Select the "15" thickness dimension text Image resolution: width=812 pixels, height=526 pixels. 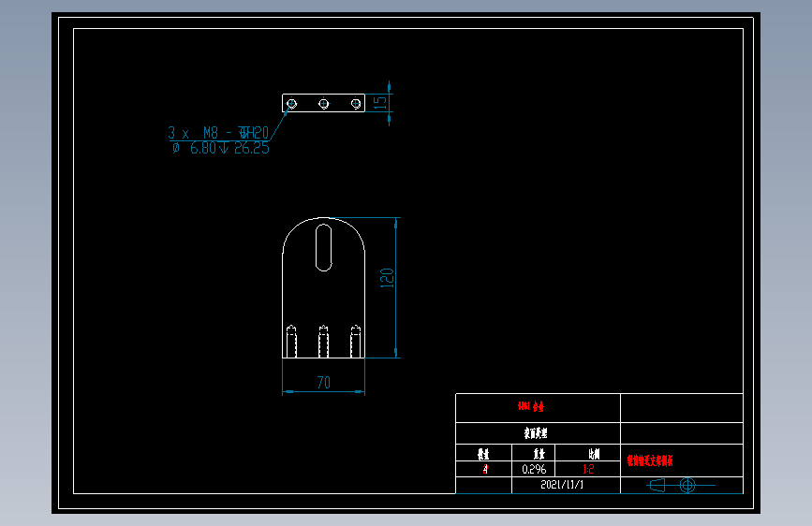(380, 102)
